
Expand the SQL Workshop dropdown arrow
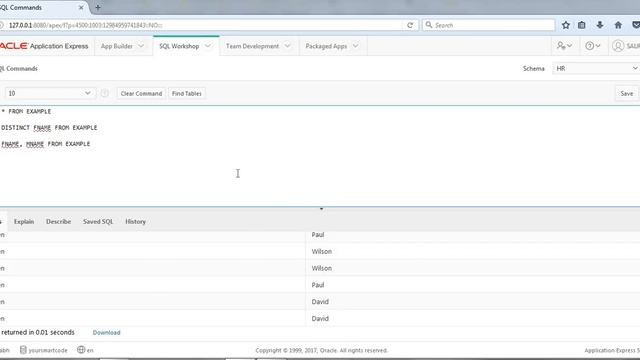[208, 46]
